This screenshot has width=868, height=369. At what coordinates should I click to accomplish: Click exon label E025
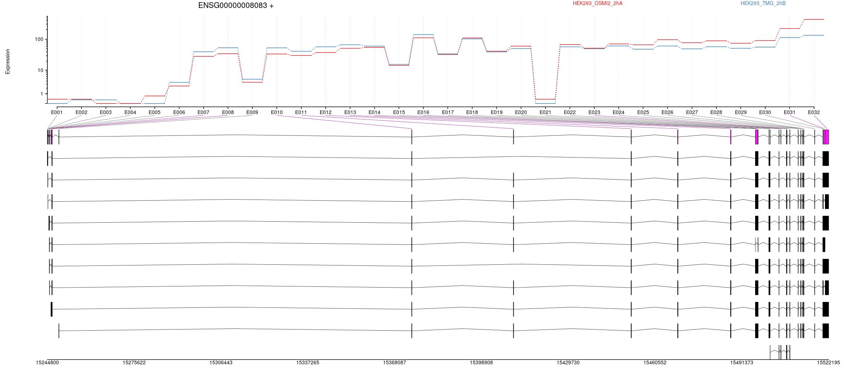click(643, 112)
